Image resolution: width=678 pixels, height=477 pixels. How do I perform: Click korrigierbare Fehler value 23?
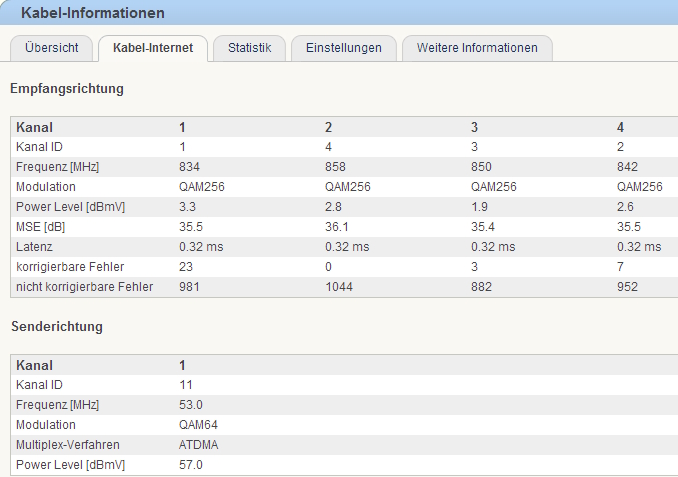186,267
